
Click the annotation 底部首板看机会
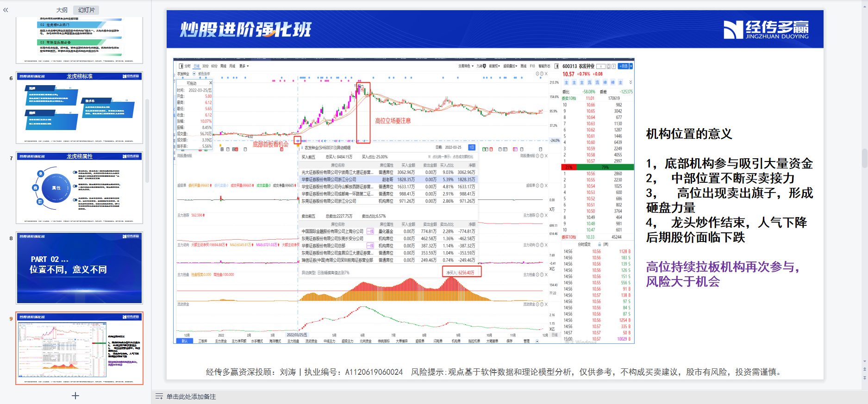270,144
